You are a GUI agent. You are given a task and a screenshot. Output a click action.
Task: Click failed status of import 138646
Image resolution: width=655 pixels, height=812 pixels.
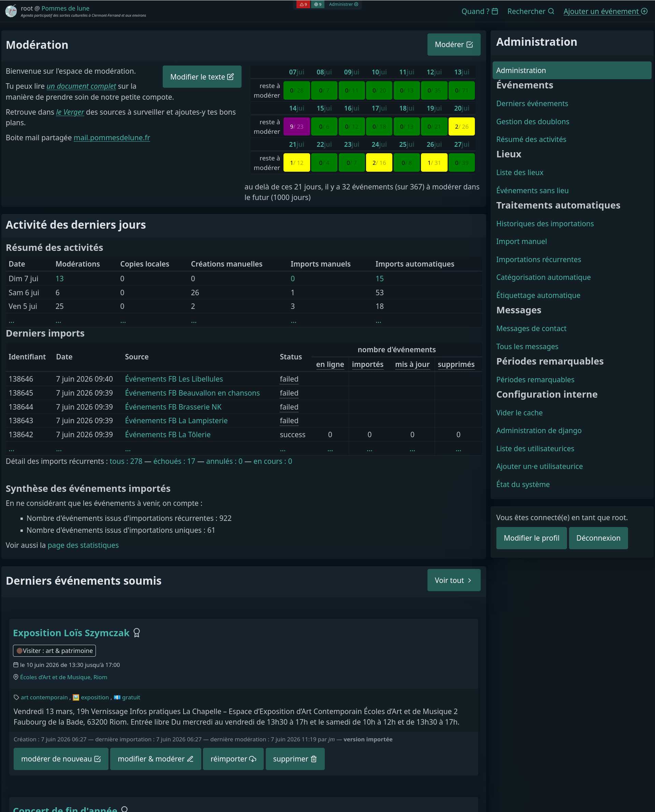[289, 379]
